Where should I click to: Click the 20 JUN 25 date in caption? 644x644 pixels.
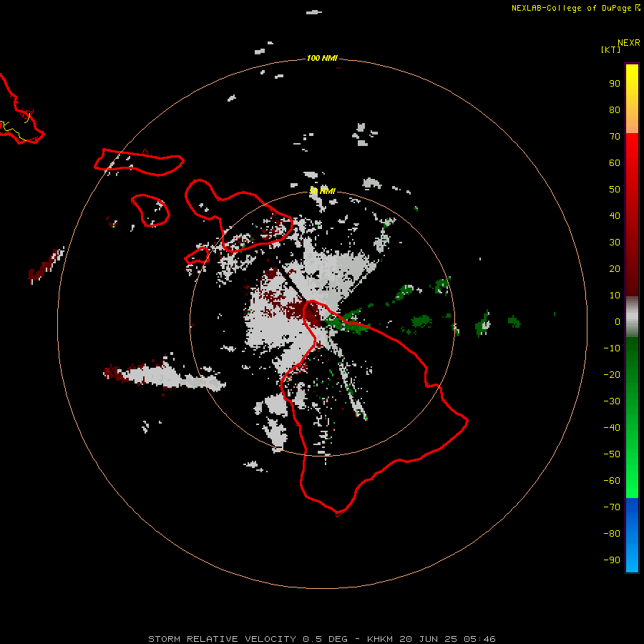[x=428, y=639]
